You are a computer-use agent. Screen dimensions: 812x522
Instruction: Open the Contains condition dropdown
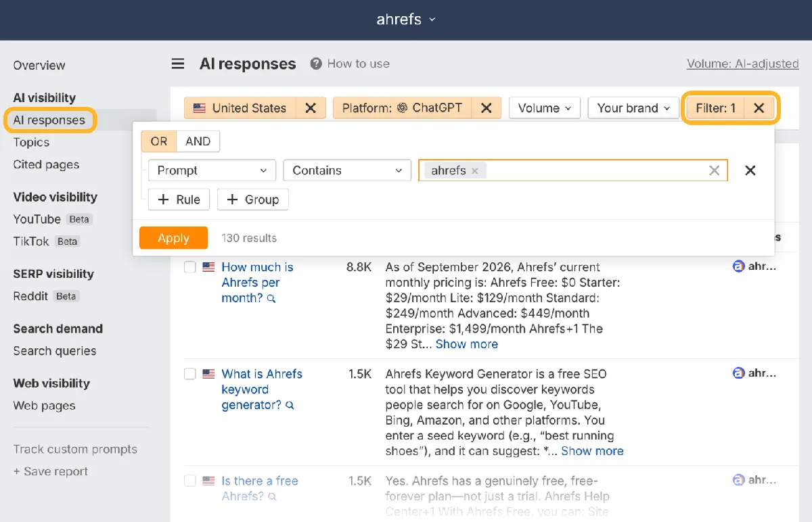(347, 170)
